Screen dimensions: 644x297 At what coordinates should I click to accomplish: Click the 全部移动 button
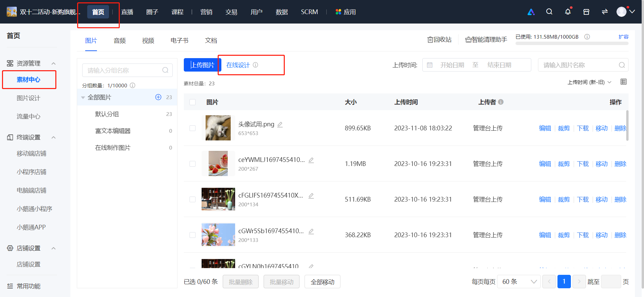click(322, 282)
